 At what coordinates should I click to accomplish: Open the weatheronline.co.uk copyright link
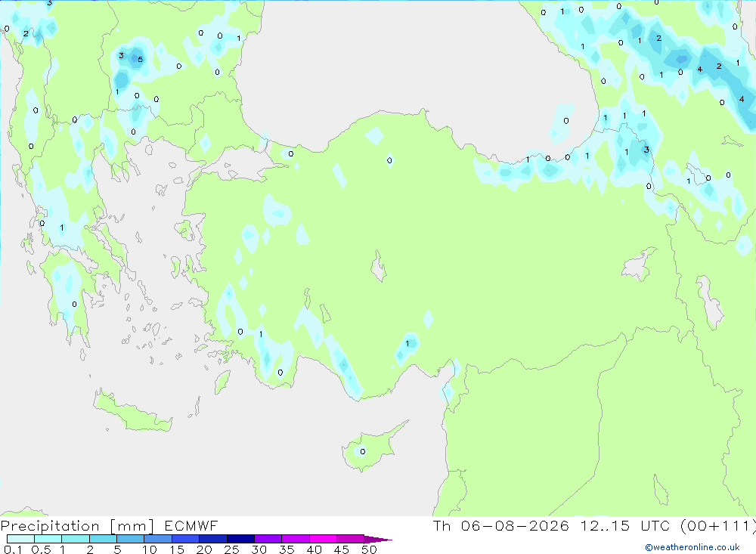(x=692, y=547)
